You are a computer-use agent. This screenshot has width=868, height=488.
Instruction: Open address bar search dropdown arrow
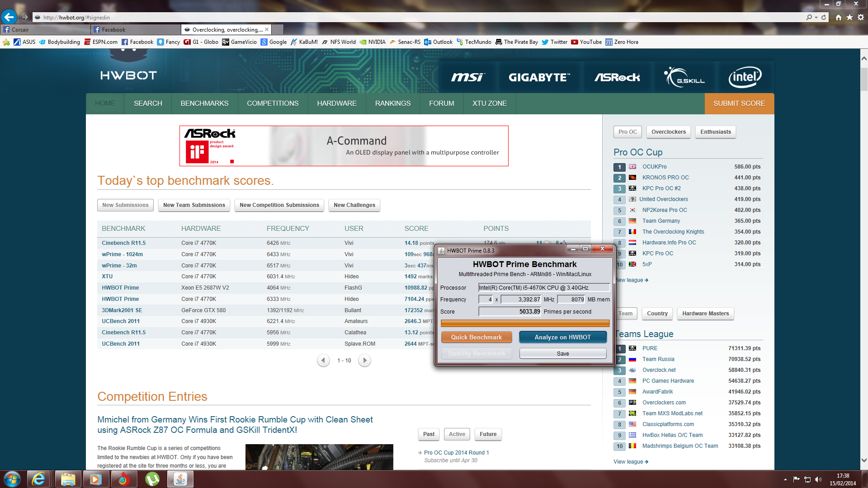click(x=816, y=17)
